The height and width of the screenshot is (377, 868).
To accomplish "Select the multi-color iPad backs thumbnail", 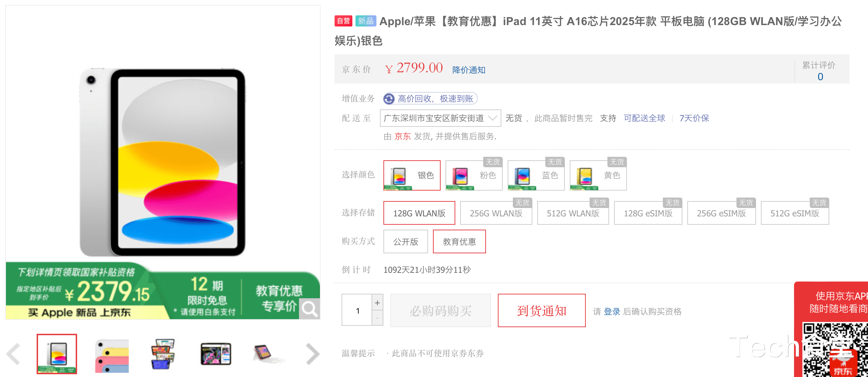I will [112, 355].
